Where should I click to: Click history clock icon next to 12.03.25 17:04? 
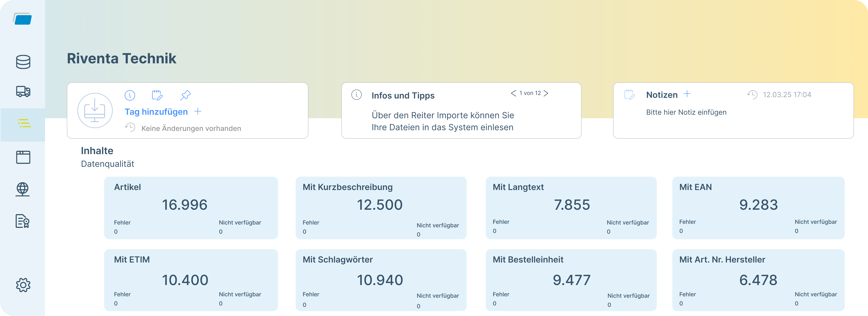click(752, 95)
